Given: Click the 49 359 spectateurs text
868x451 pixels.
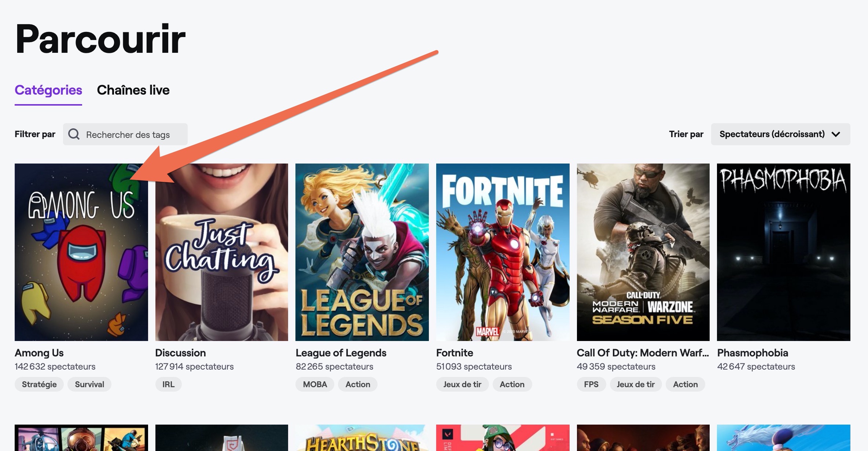Looking at the screenshot, I should 616,366.
